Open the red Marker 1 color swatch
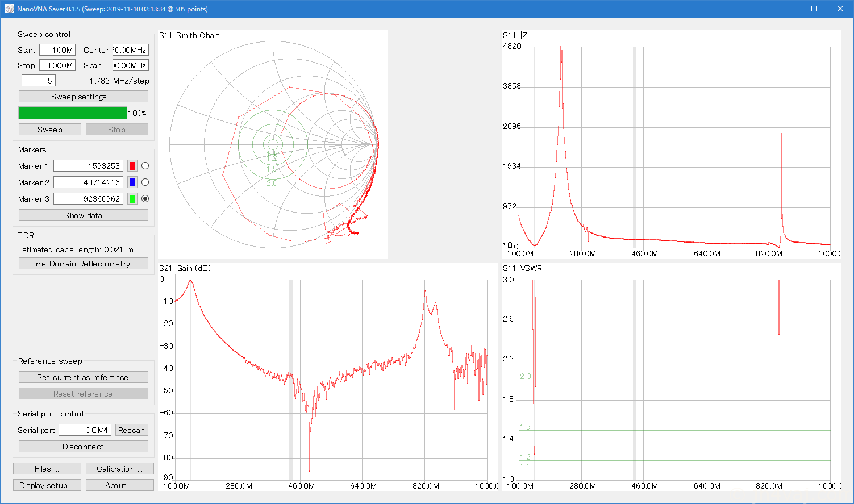The image size is (854, 504). [132, 166]
